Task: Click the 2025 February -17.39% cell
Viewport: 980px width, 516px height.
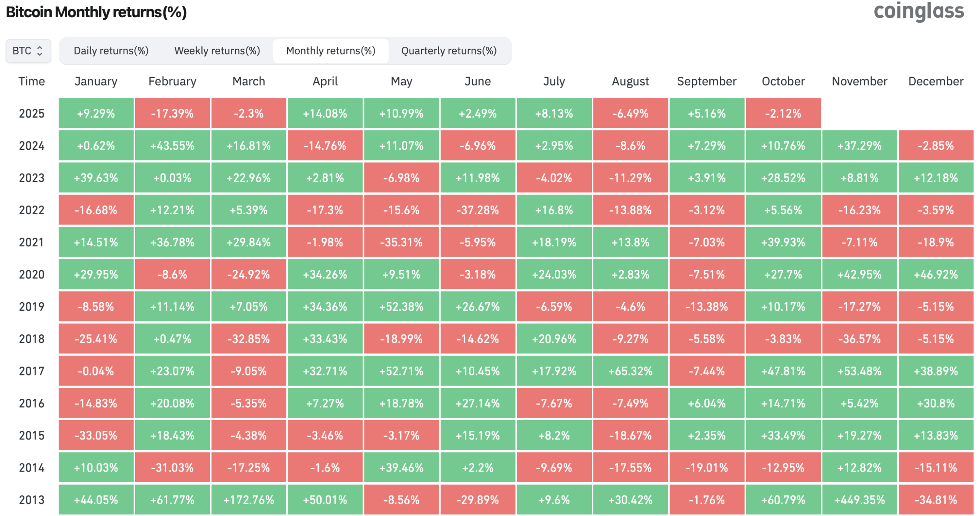Action: tap(172, 113)
